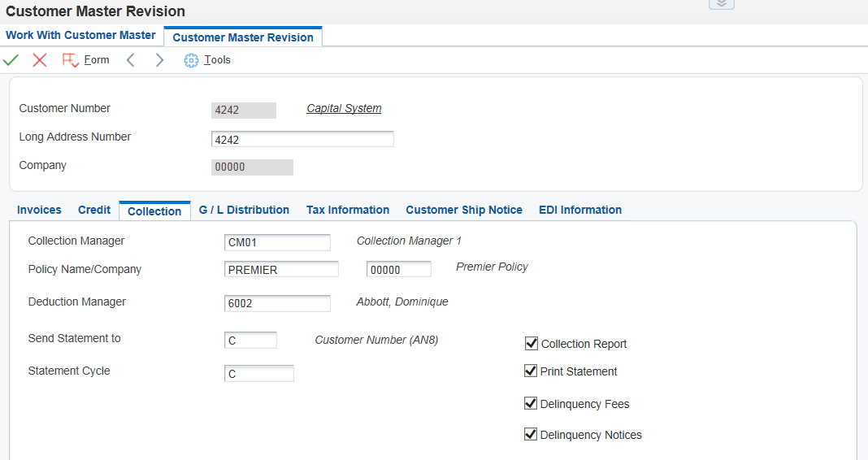Click the 'Policy Name/Company' label
Viewport: 868px width, 460px height.
85,269
